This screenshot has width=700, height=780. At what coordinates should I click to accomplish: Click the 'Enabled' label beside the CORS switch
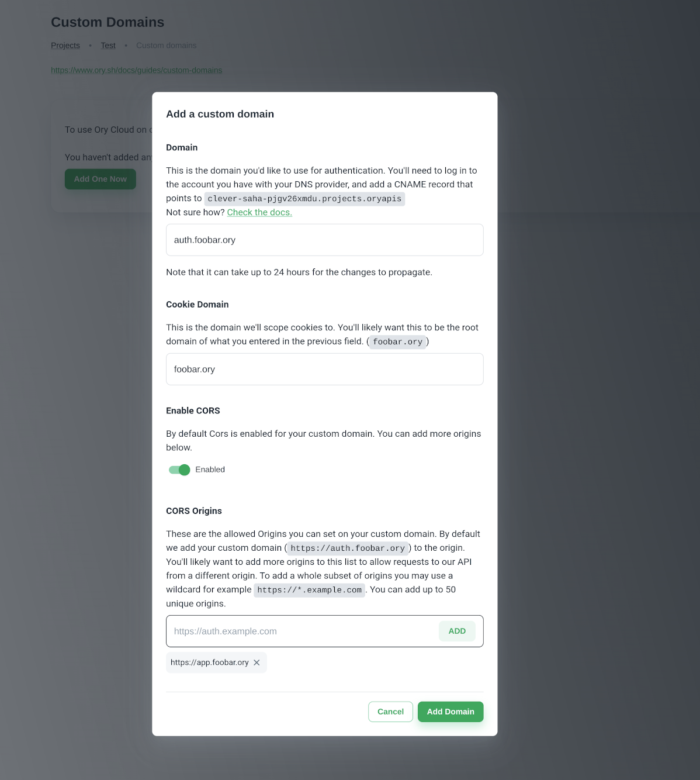click(210, 470)
